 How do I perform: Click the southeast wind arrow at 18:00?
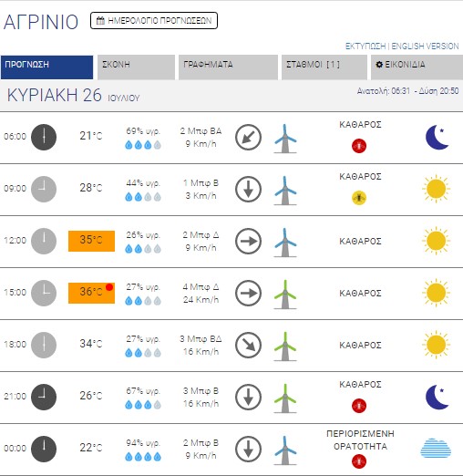click(248, 345)
